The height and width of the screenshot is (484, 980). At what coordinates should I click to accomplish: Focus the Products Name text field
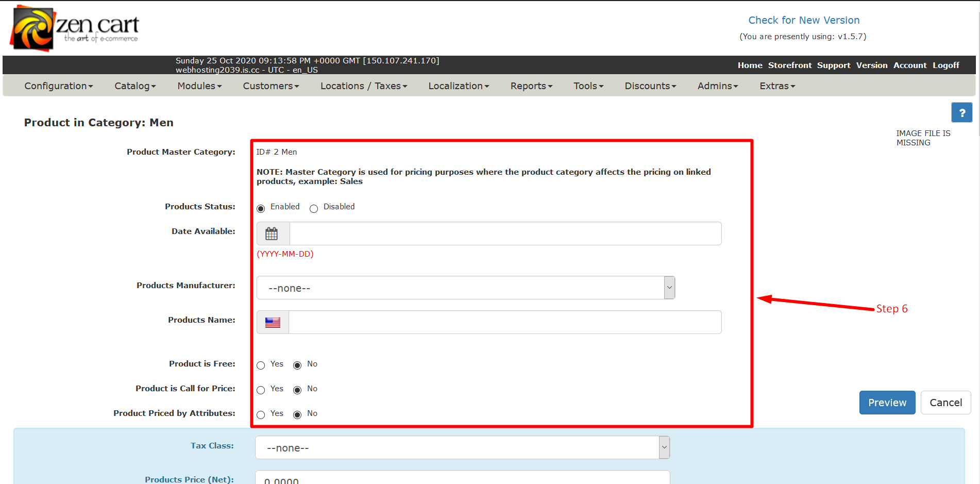(x=505, y=322)
